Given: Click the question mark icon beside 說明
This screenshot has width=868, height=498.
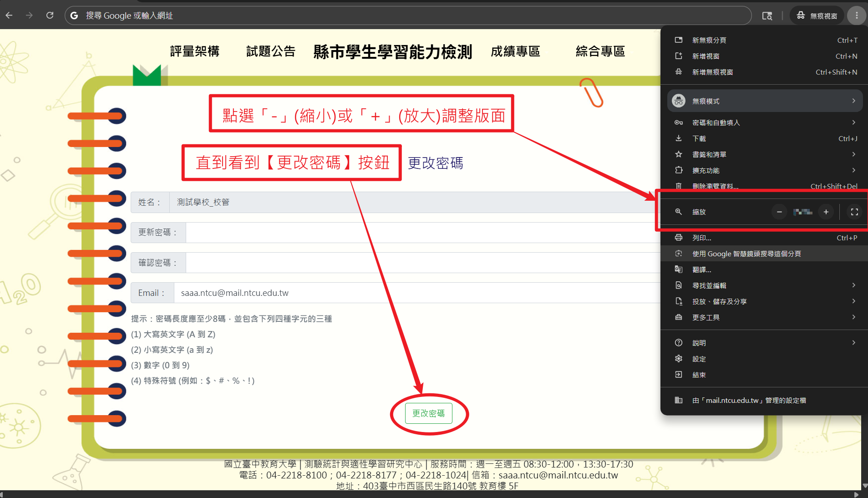Looking at the screenshot, I should click(x=679, y=343).
